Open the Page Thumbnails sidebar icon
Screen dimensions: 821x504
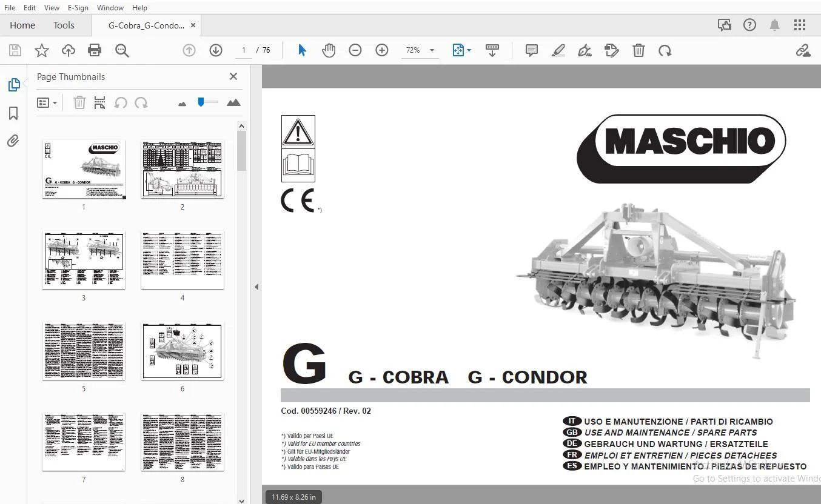[13, 85]
